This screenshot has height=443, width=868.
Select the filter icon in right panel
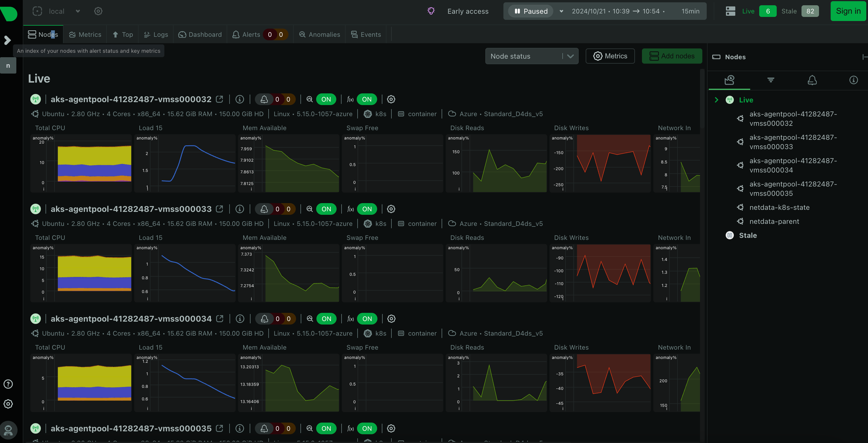coord(771,80)
